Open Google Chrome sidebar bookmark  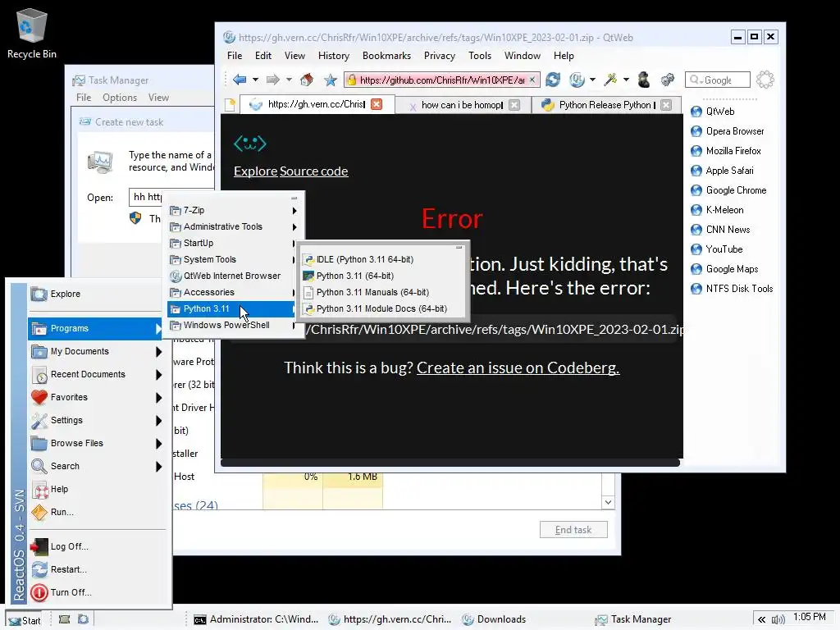click(728, 190)
